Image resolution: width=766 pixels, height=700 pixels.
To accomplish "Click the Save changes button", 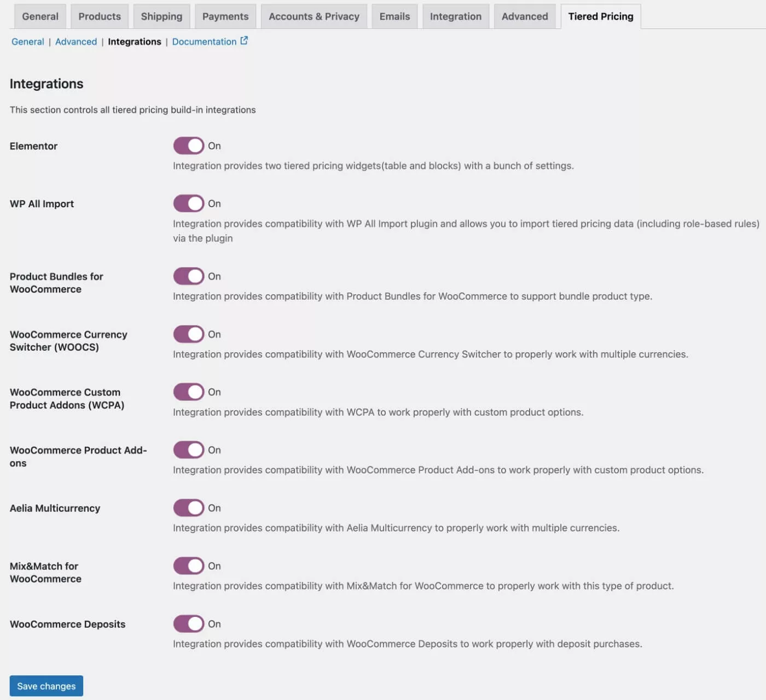I will click(47, 686).
